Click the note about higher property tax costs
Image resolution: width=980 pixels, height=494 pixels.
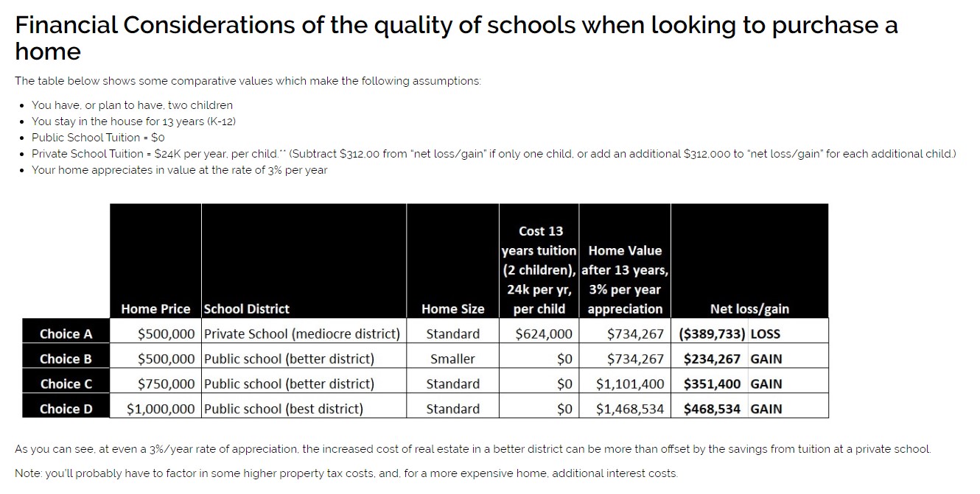pyautogui.click(x=346, y=473)
